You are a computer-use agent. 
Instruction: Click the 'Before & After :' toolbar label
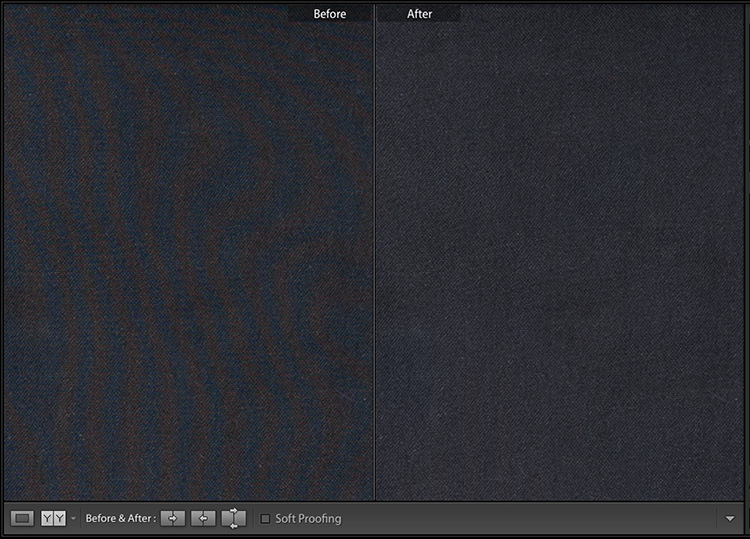click(x=121, y=518)
